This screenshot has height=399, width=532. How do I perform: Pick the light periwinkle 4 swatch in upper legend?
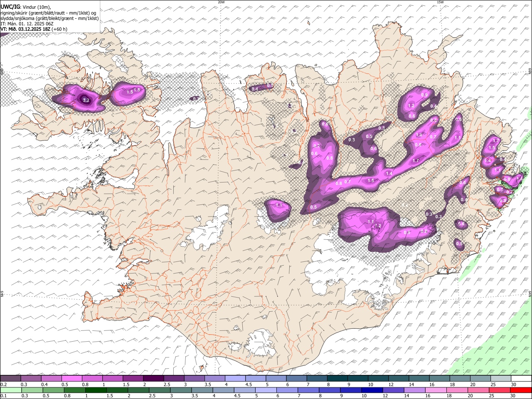[x=235, y=378]
